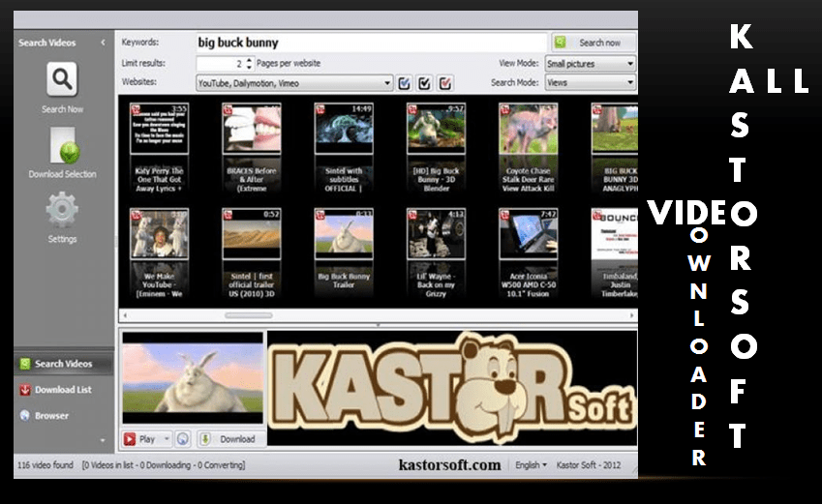Click the Limit results number field
822x504 pixels.
[x=220, y=64]
